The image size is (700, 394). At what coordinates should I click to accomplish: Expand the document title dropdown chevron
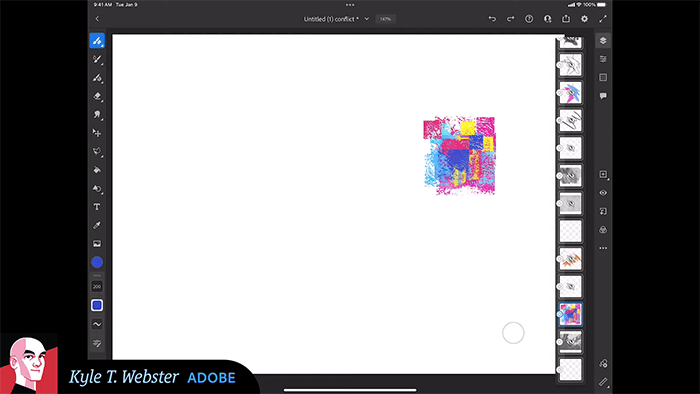point(367,19)
